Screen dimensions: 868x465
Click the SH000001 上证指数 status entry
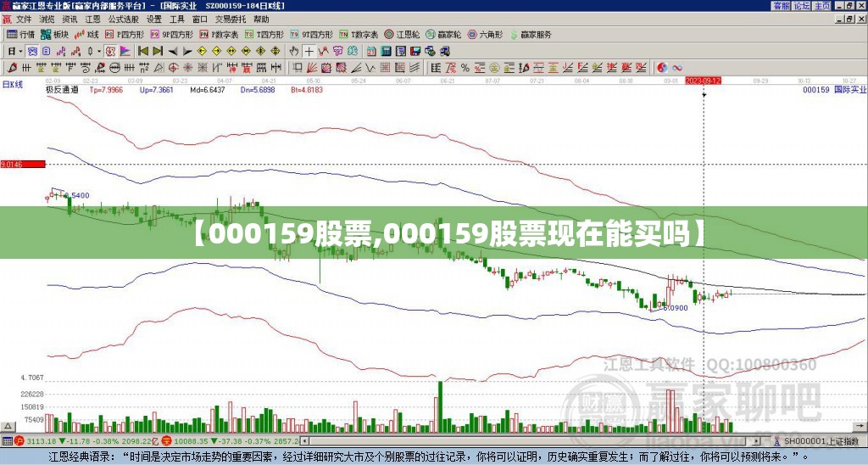click(820, 441)
